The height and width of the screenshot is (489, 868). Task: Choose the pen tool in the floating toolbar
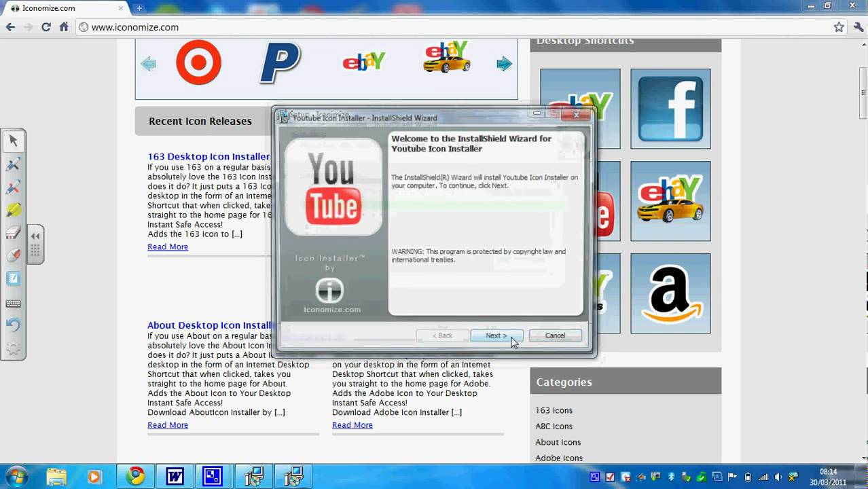pos(14,165)
